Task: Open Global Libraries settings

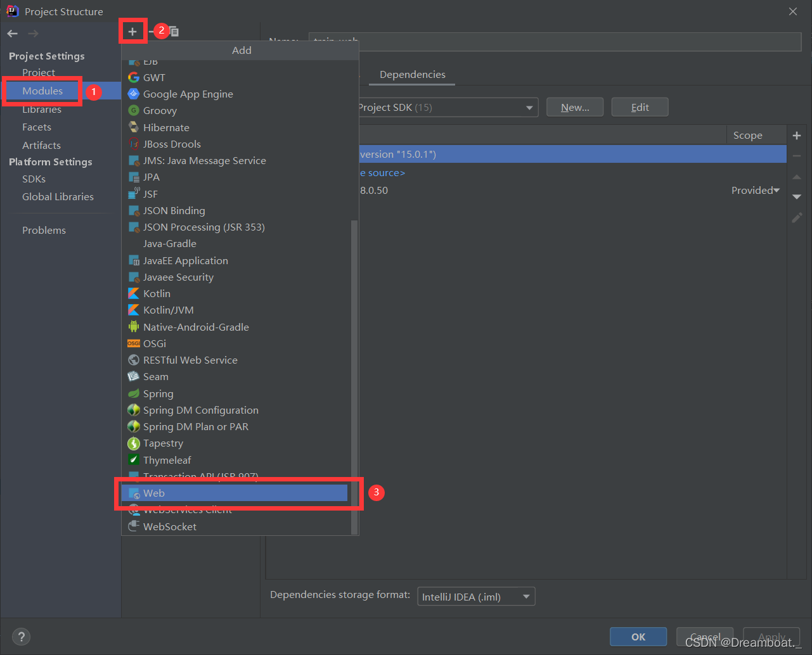Action: [x=58, y=196]
